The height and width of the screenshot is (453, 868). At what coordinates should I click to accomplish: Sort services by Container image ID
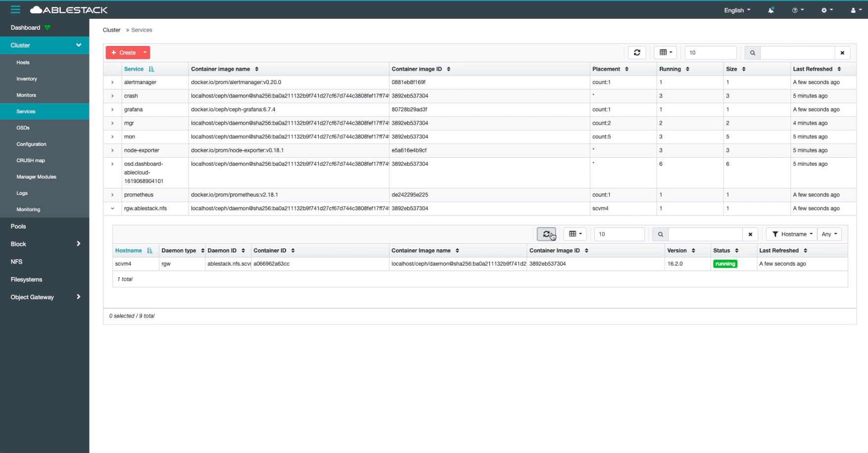[448, 69]
